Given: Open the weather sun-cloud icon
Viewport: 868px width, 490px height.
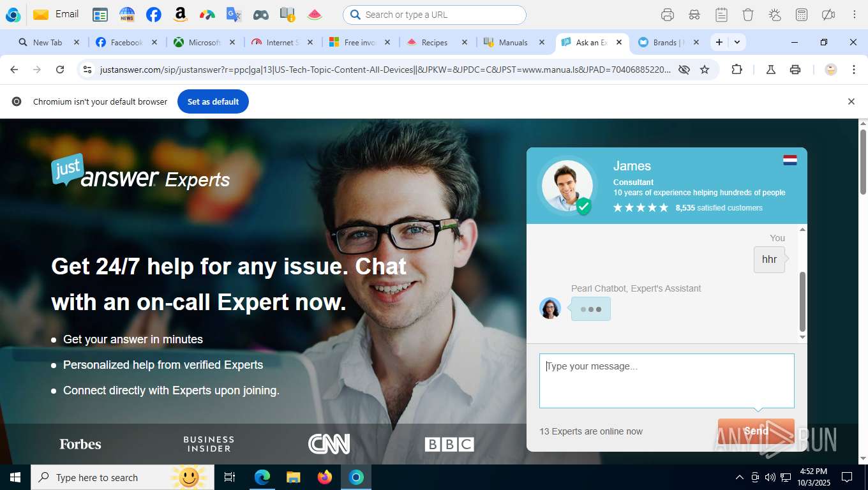Looking at the screenshot, I should (x=775, y=15).
